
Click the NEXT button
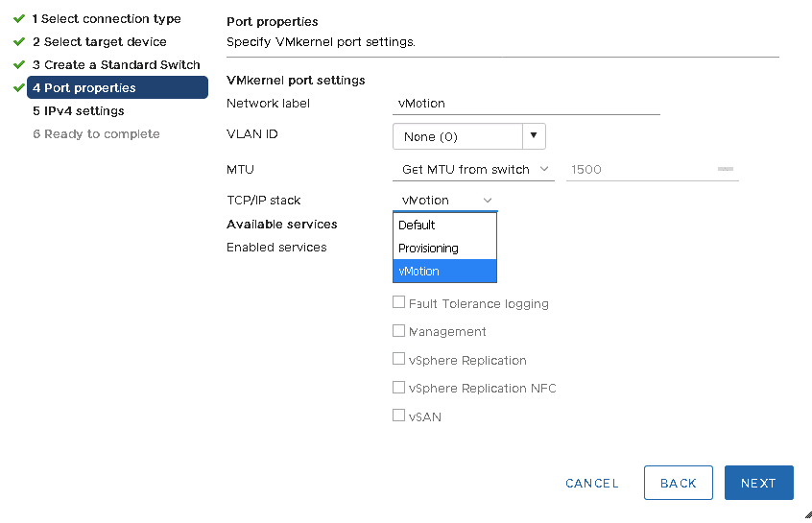(758, 483)
